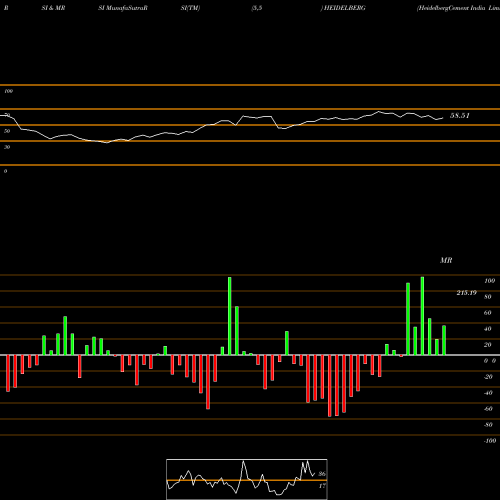
Task: Select the 100 label on the MR axis
Action: 490,281
